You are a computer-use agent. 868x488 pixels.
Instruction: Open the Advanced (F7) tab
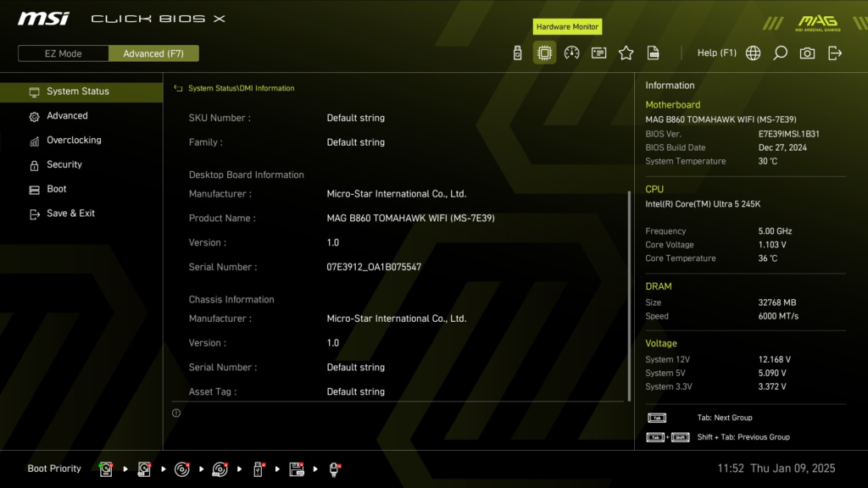click(153, 53)
